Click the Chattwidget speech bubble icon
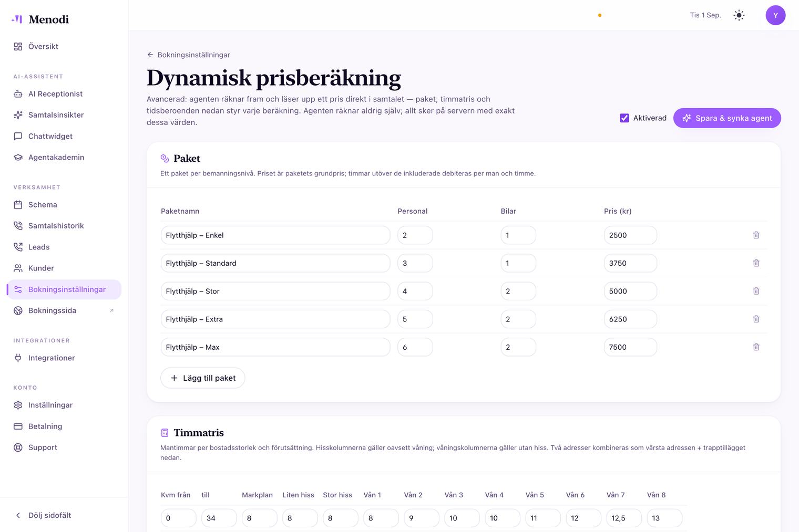The image size is (799, 532). 18,136
